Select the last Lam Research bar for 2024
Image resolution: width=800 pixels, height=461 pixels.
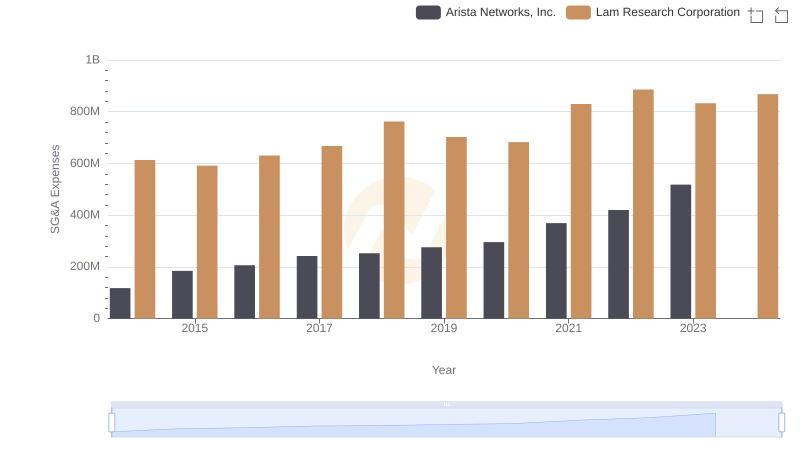tap(768, 206)
